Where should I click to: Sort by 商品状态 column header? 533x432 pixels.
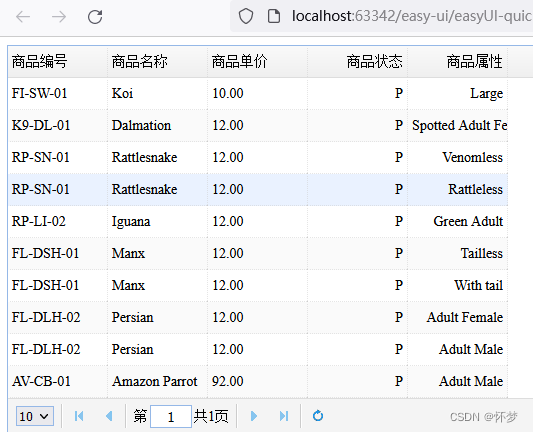point(358,62)
